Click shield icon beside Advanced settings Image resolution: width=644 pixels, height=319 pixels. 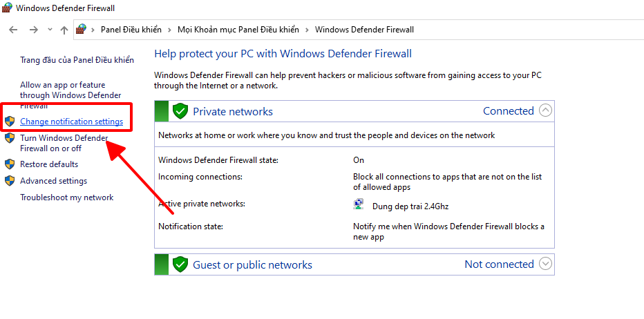pos(10,181)
